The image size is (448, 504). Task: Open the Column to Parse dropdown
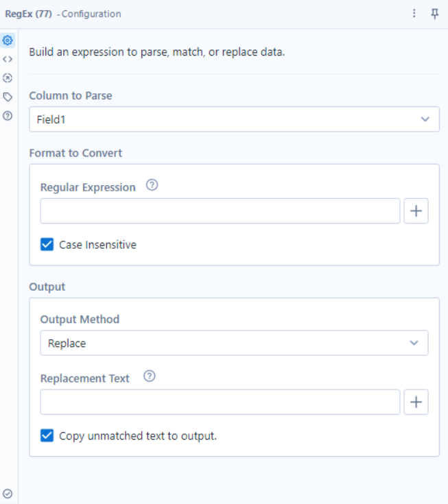(x=233, y=119)
